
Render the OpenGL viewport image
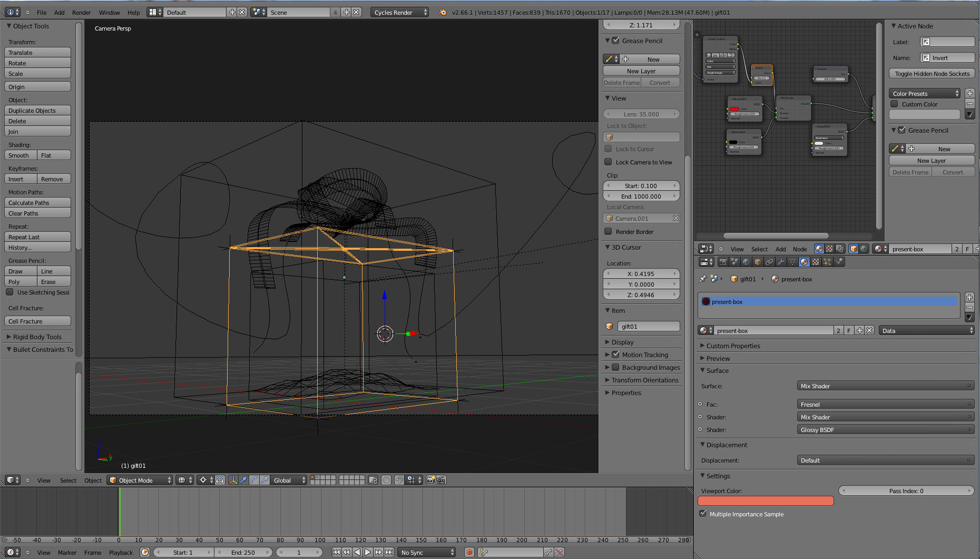431,480
